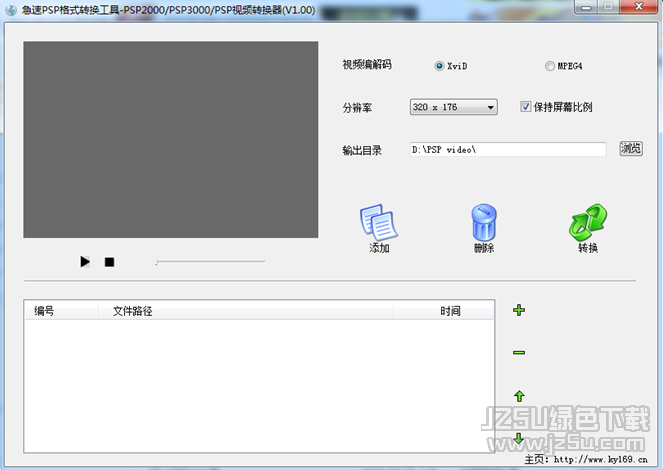Click the green minus icon beside list
The width and height of the screenshot is (663, 470).
pos(519,352)
